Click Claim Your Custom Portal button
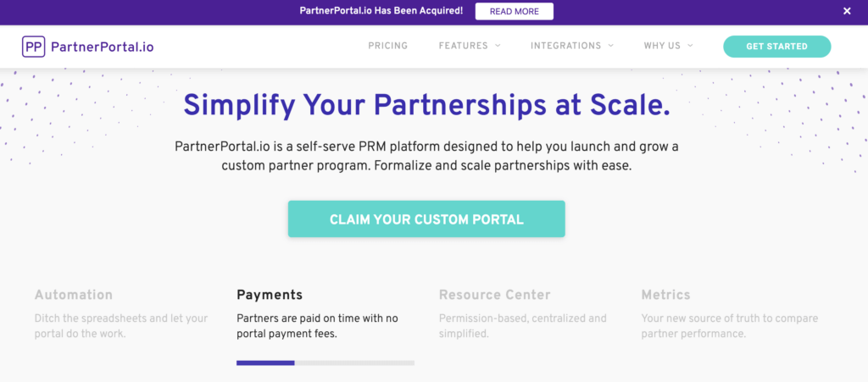Image resolution: width=868 pixels, height=382 pixels. (x=426, y=219)
